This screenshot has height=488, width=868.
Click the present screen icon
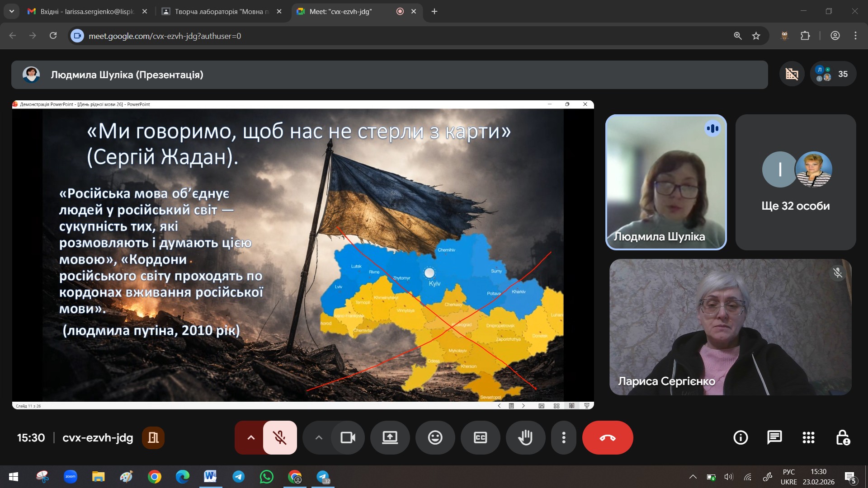(390, 437)
